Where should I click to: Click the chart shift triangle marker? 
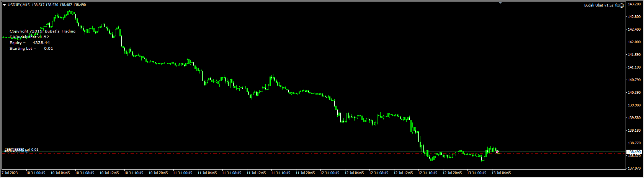(x=500, y=3)
